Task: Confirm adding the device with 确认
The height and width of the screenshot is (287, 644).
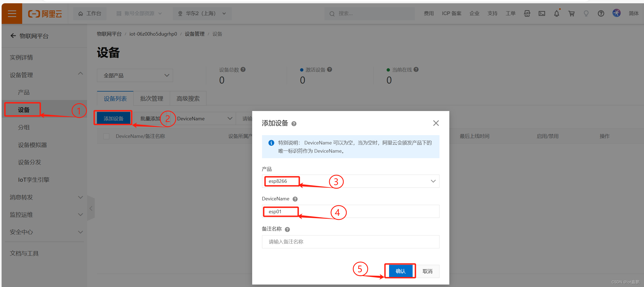Action: click(x=401, y=271)
